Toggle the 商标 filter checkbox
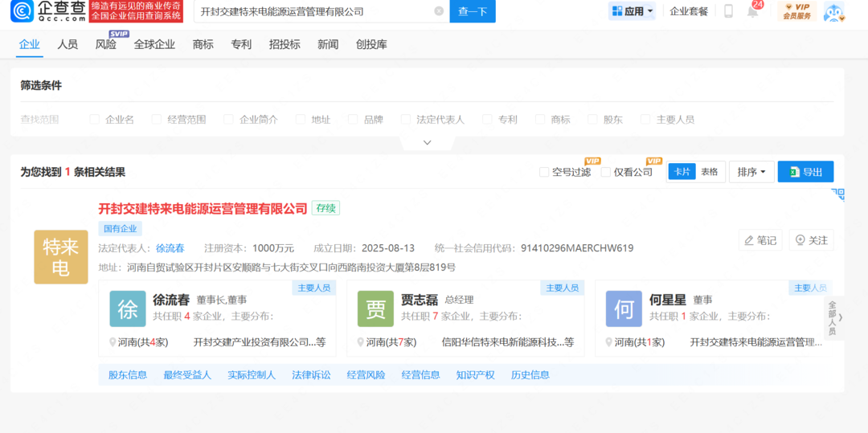The width and height of the screenshot is (868, 433). [540, 119]
